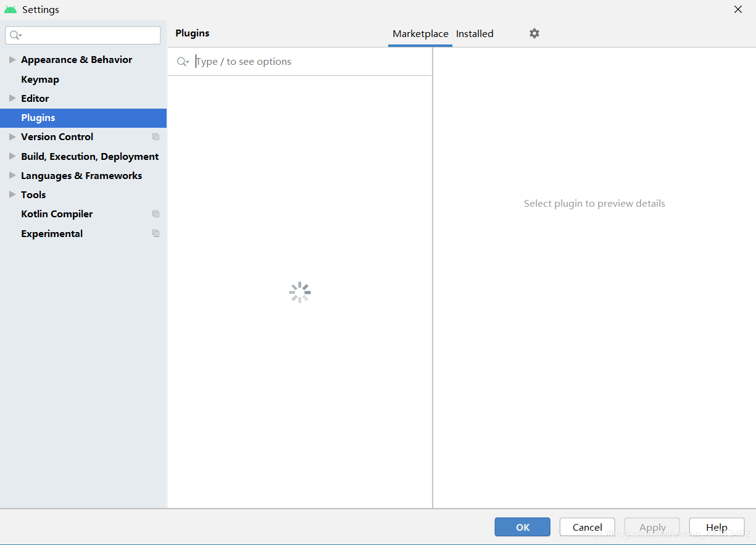Open the plugins gear settings menu
Image resolution: width=756 pixels, height=545 pixels.
pos(534,33)
